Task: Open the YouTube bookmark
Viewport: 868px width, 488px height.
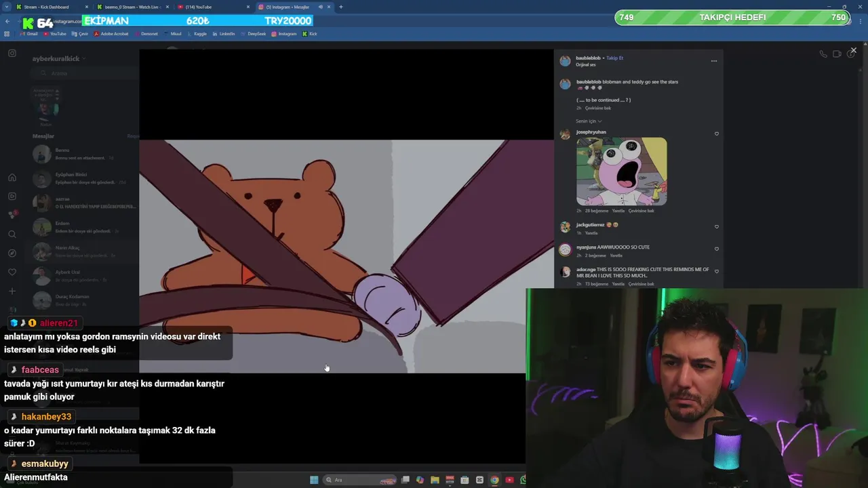Action: [x=55, y=33]
